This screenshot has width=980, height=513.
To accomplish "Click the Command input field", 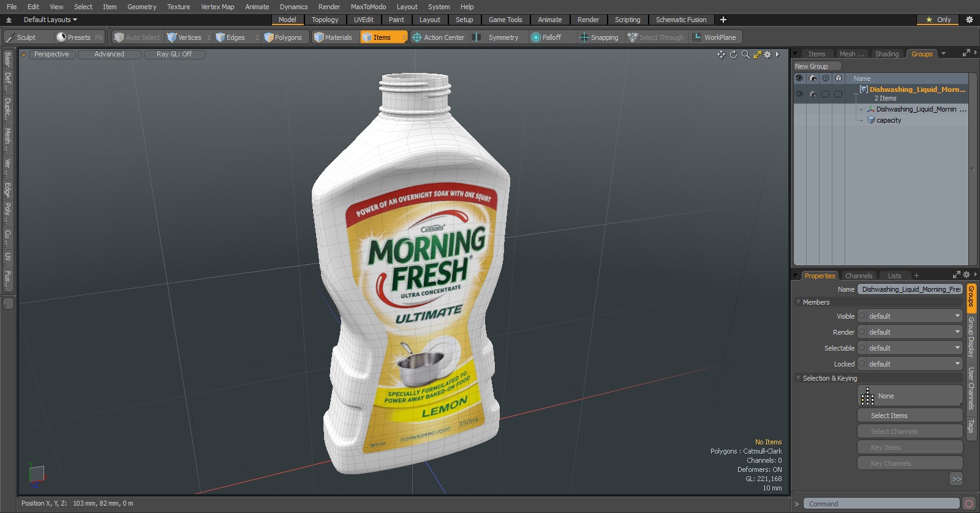I will pyautogui.click(x=881, y=504).
